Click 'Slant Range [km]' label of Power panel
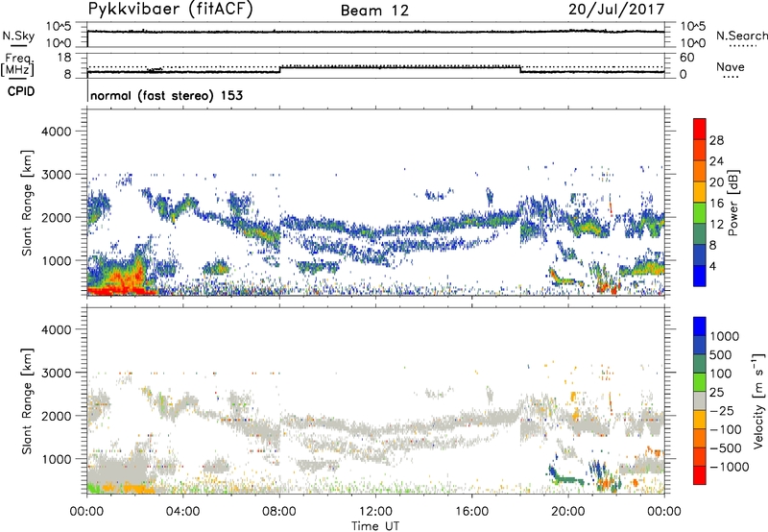 tap(27, 203)
